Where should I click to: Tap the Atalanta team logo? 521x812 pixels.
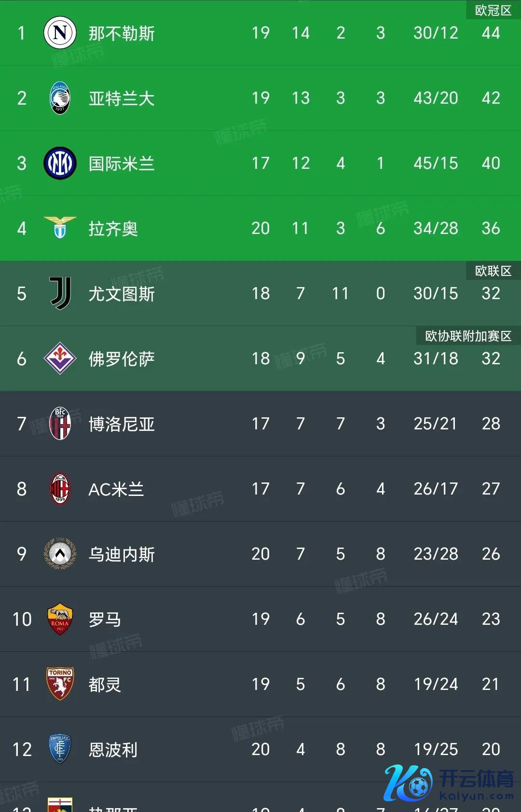click(x=60, y=98)
